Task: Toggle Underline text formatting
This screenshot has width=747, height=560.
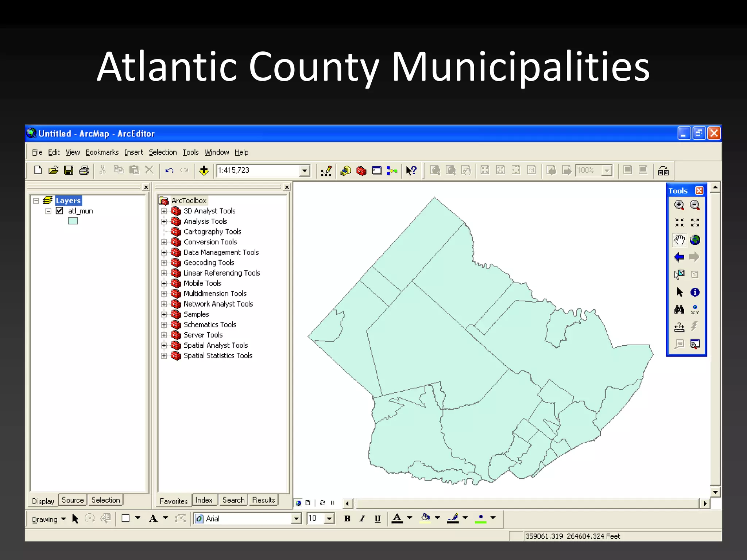Action: [x=378, y=518]
